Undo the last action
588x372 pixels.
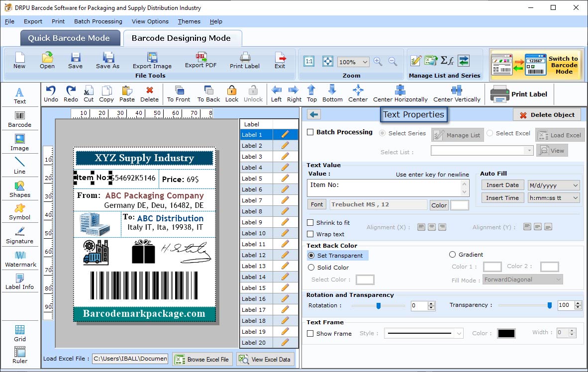coord(51,94)
